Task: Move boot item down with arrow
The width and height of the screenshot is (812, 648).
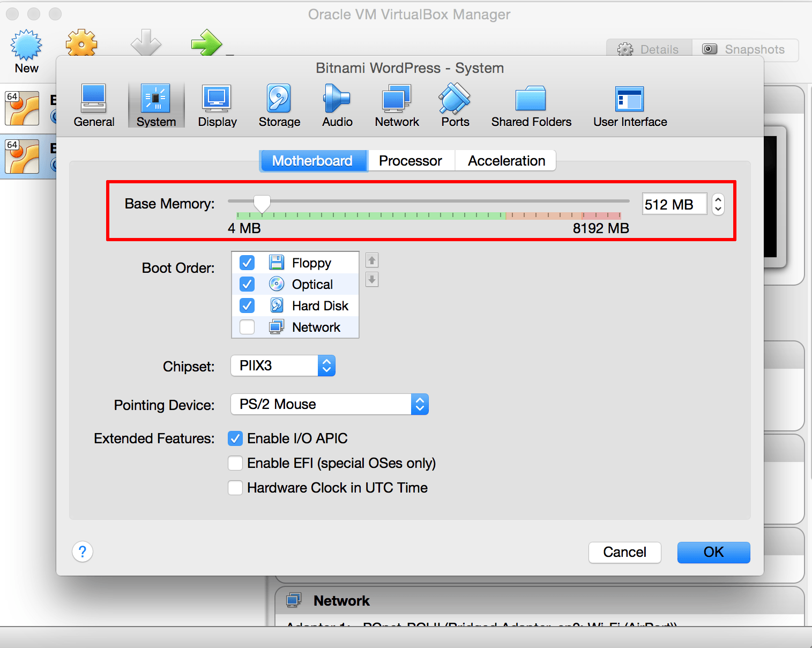Action: [x=372, y=279]
